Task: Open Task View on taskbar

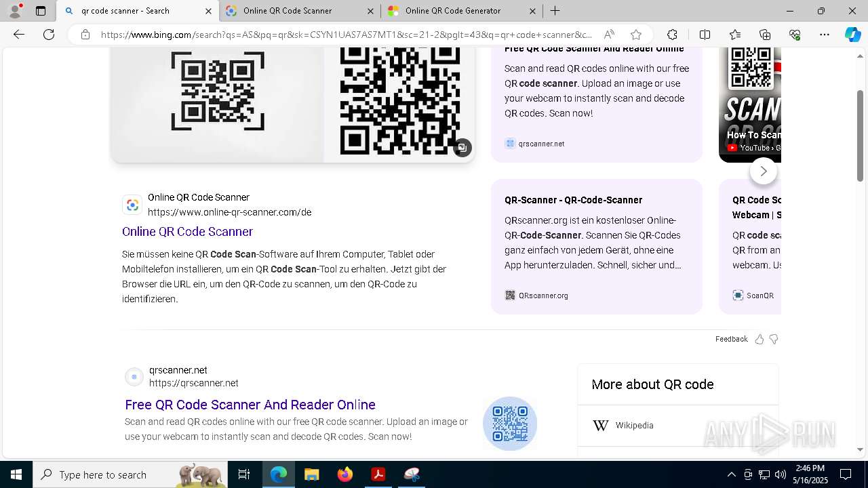Action: [x=244, y=474]
